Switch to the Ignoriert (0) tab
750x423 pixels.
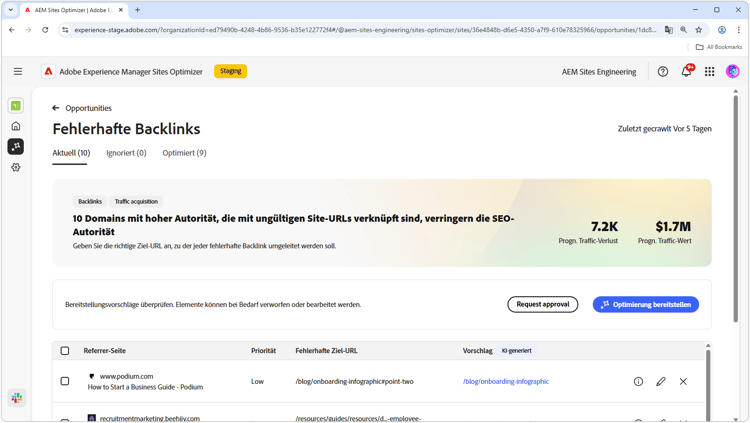click(x=126, y=153)
